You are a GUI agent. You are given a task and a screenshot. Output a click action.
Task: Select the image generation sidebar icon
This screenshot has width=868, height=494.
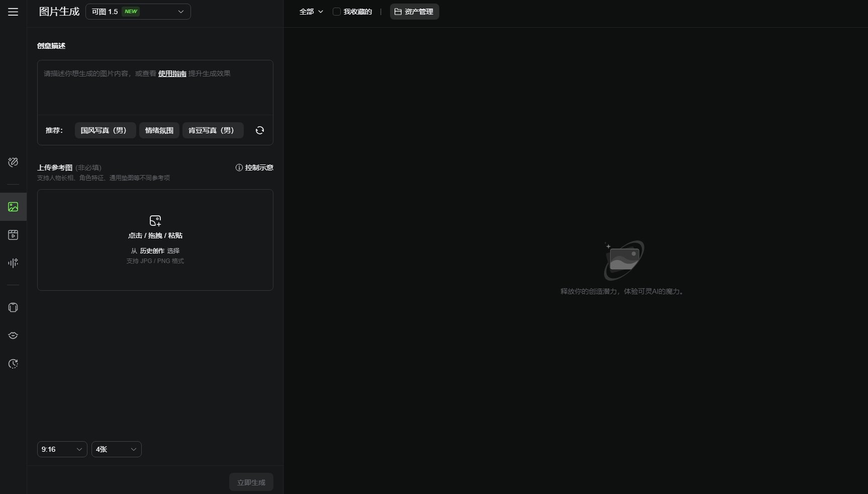13,207
